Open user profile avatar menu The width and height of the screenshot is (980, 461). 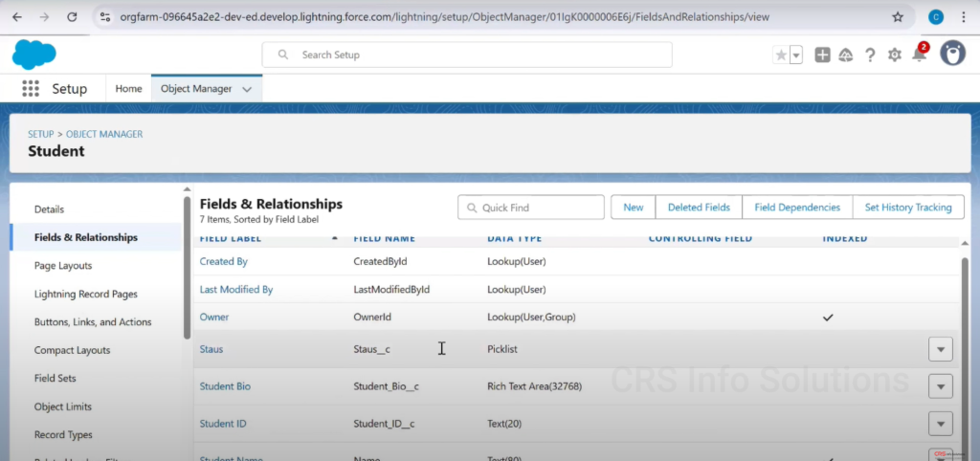952,54
